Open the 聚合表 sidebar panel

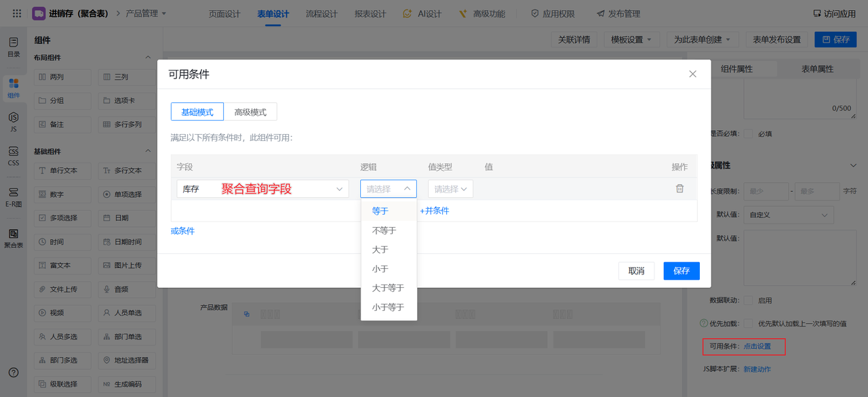[14, 238]
